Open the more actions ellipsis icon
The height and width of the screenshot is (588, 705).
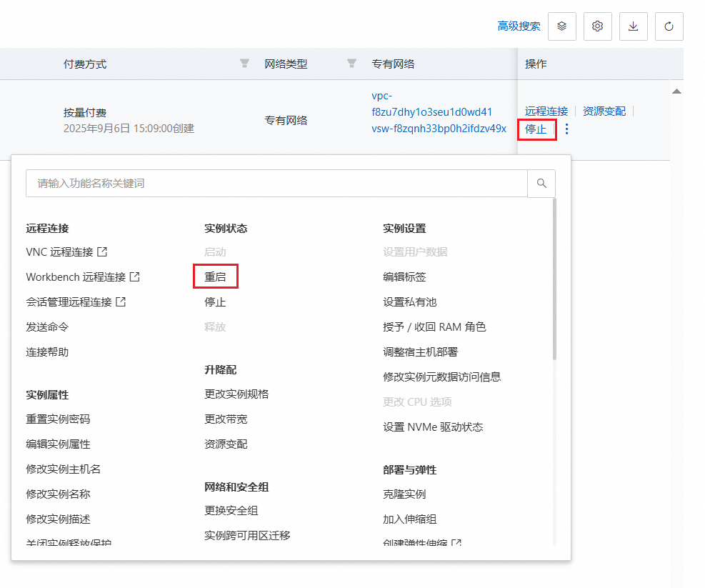(x=566, y=129)
